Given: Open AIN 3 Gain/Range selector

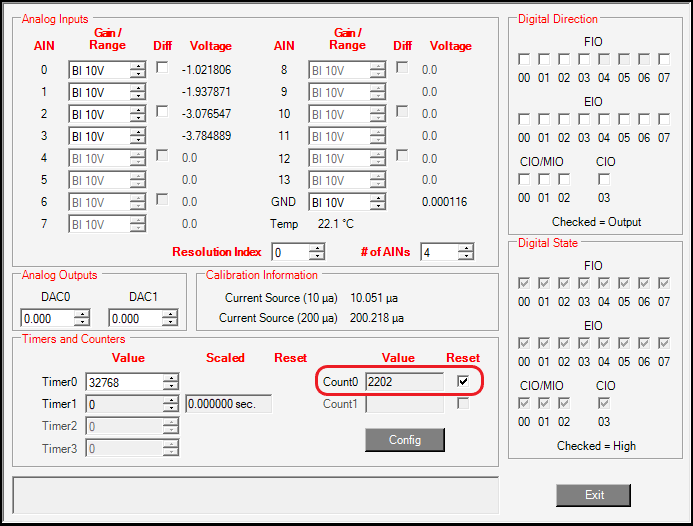Looking at the screenshot, I should tap(106, 136).
